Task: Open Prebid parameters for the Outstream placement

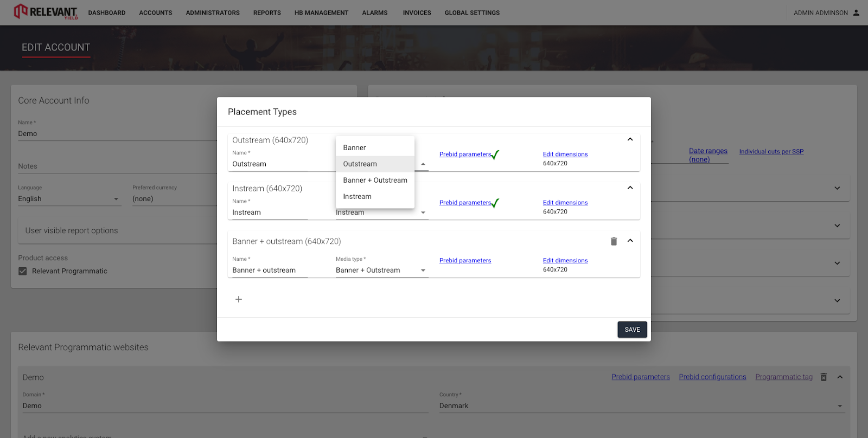Action: click(465, 154)
